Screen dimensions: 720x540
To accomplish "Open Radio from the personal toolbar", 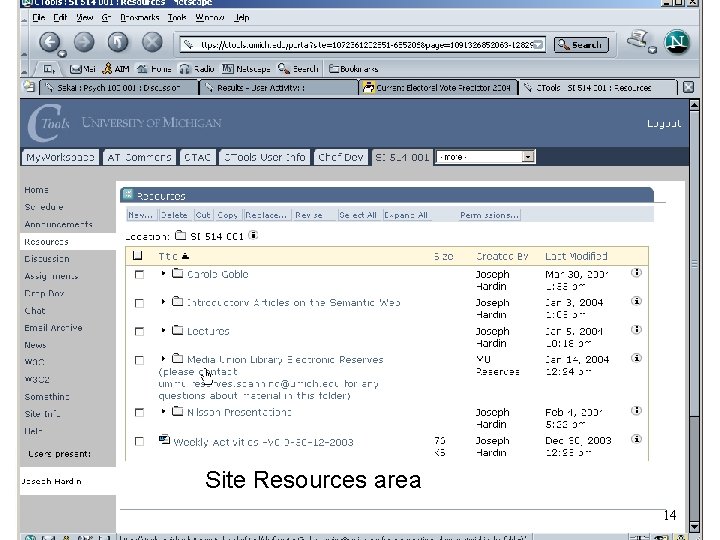I will click(197, 69).
